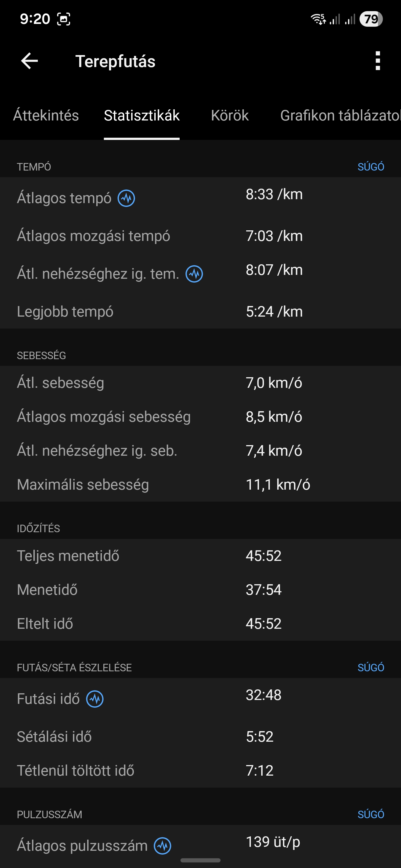This screenshot has width=401, height=868.
Task: Tap the pulse icon next to Átl. nehézséghez ig. tem.
Action: (x=194, y=274)
